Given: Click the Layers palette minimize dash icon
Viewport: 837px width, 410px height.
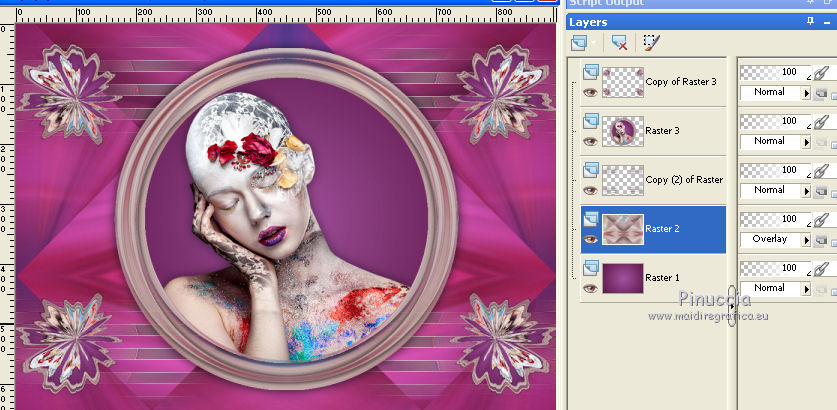Looking at the screenshot, I should click(x=827, y=22).
